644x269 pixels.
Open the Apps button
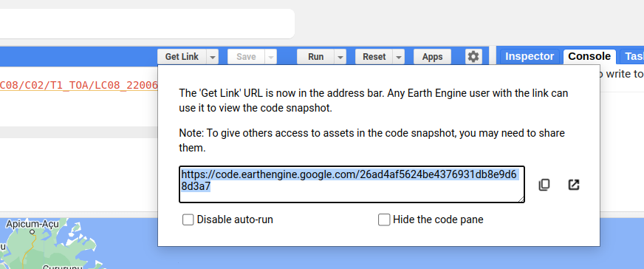[432, 57]
